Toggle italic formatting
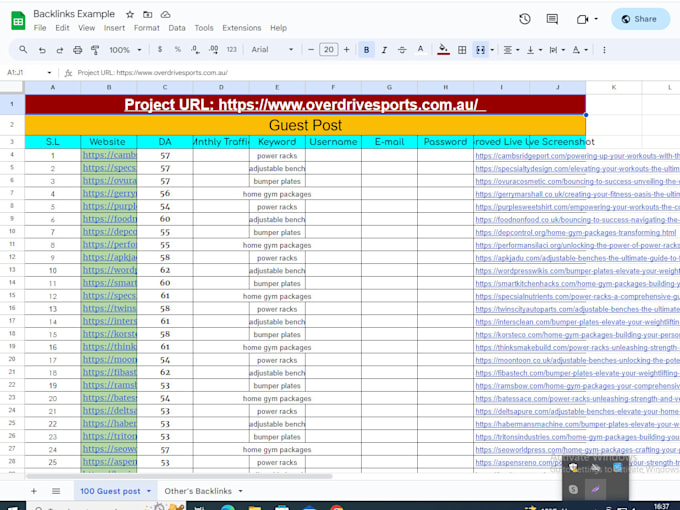Screen dimensions: 680x510 click(384, 50)
